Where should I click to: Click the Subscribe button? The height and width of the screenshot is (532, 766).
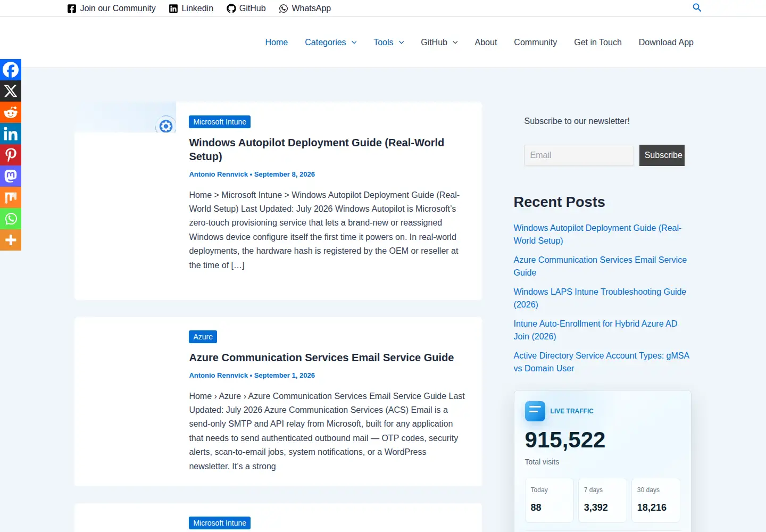(662, 155)
